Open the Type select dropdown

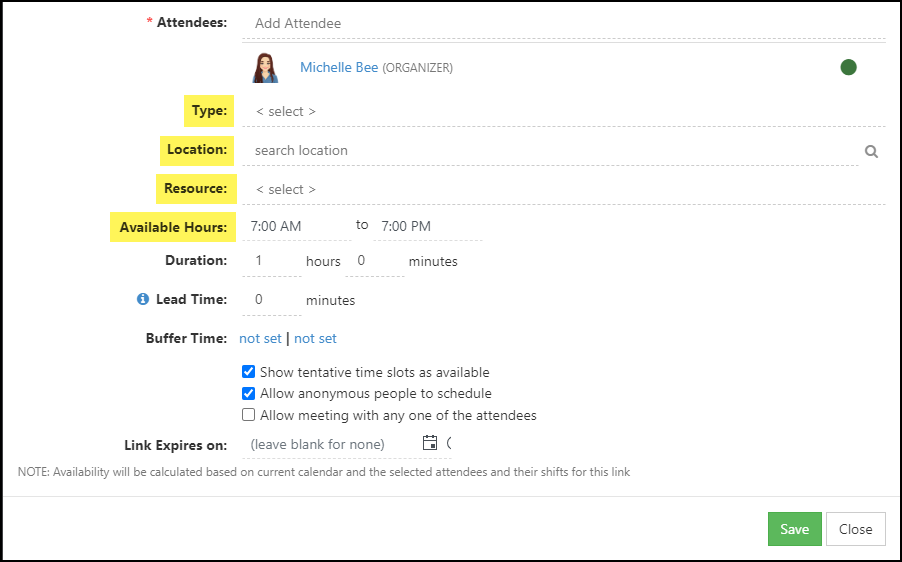click(563, 112)
